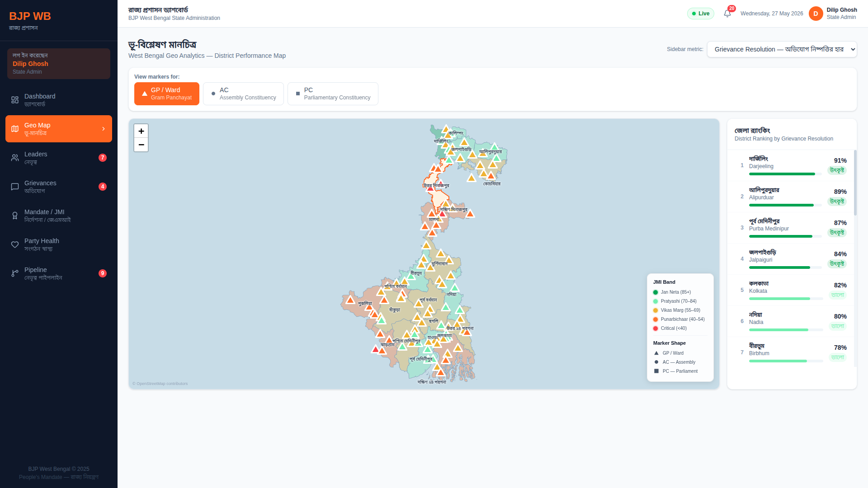The width and height of the screenshot is (868, 488).
Task: Open the Mandate / JMI section
Action: pos(59,216)
